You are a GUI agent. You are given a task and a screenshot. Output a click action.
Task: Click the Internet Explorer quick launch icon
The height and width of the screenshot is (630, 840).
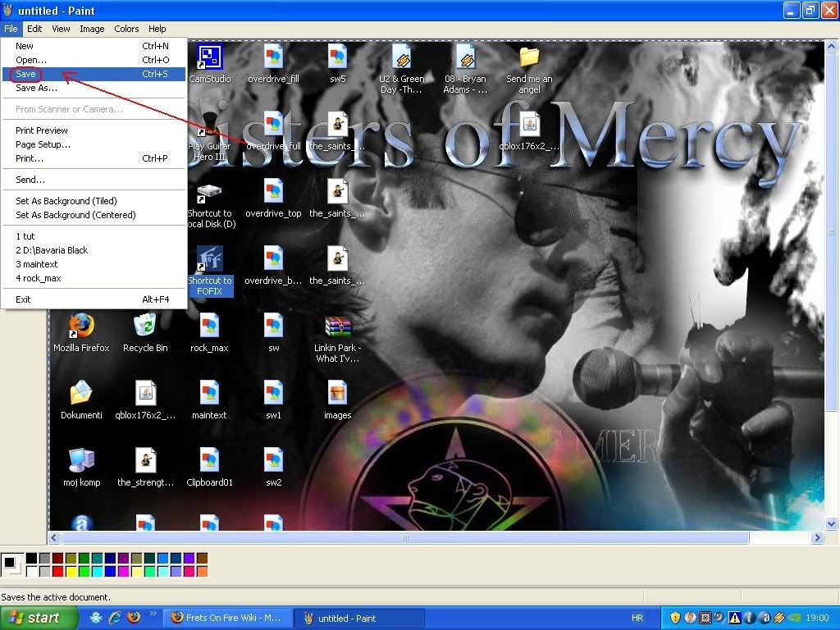[x=115, y=618]
